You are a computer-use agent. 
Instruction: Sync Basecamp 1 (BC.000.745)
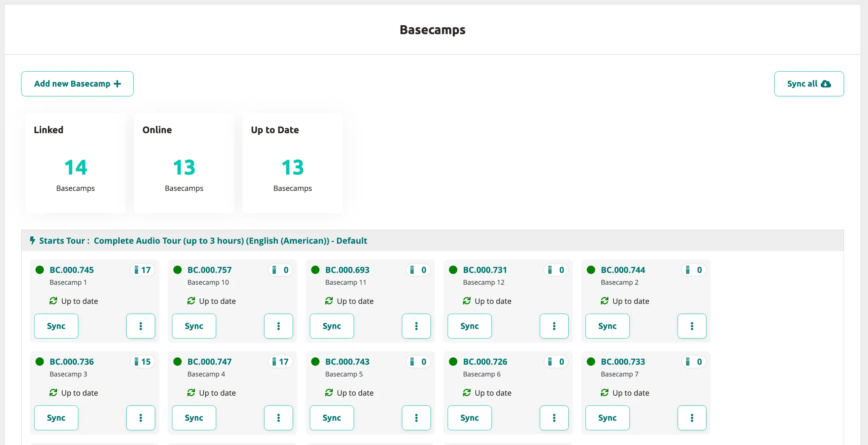pos(56,326)
